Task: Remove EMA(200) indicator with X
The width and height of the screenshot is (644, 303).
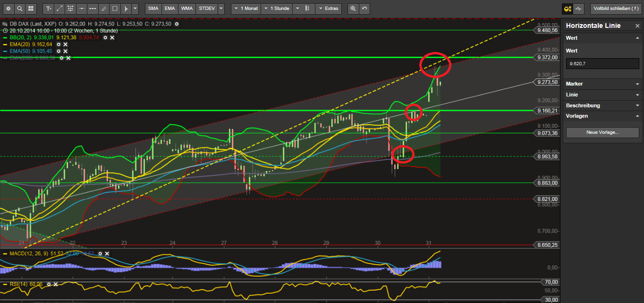Action: coord(68,58)
